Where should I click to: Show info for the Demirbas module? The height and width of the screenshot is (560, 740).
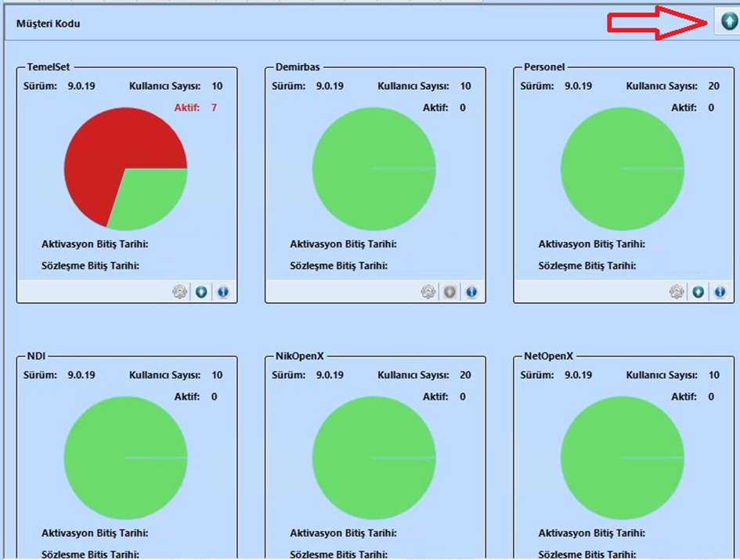[471, 292]
